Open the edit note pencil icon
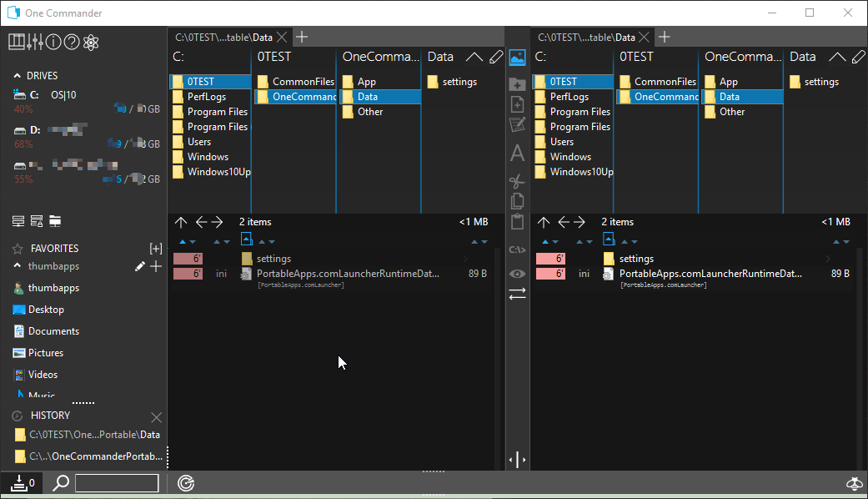The image size is (868, 499). click(517, 124)
